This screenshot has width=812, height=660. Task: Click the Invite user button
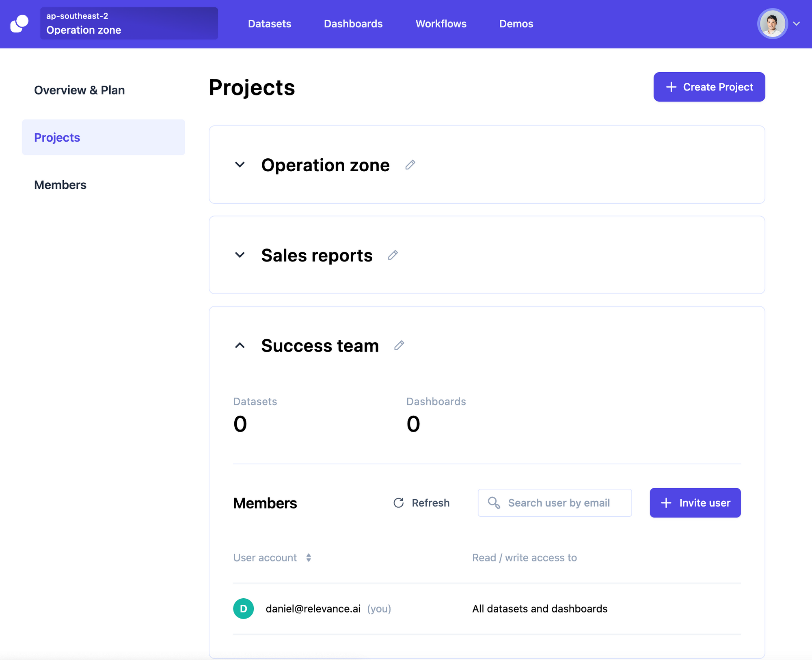[695, 503]
